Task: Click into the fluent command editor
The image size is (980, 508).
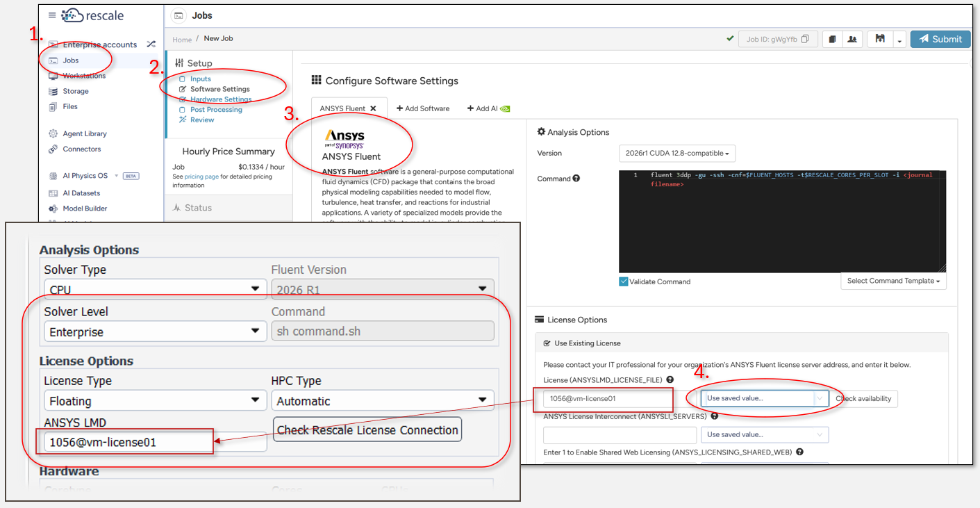Action: tap(782, 221)
